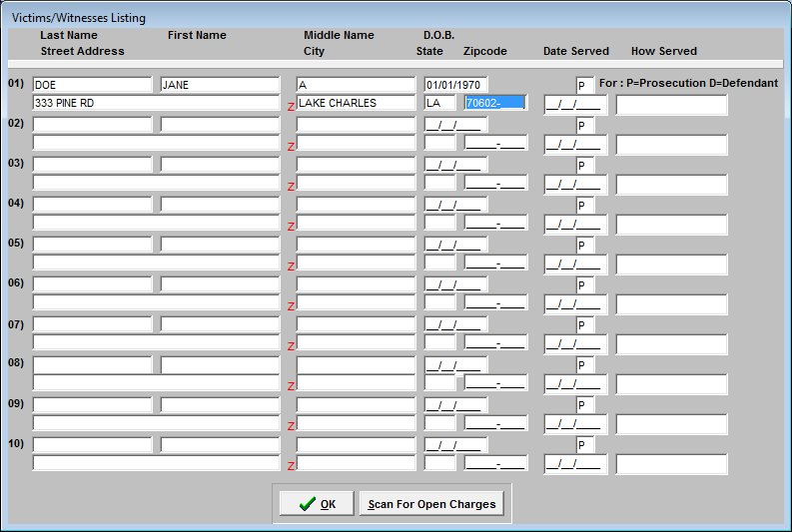Click the red Z icon in row 10
The width and height of the screenshot is (792, 532).
click(291, 466)
